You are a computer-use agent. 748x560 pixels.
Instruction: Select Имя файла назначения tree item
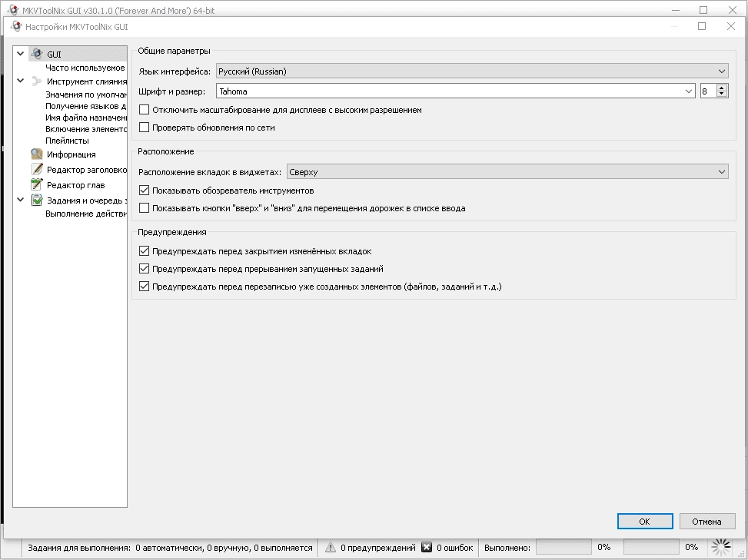click(86, 118)
